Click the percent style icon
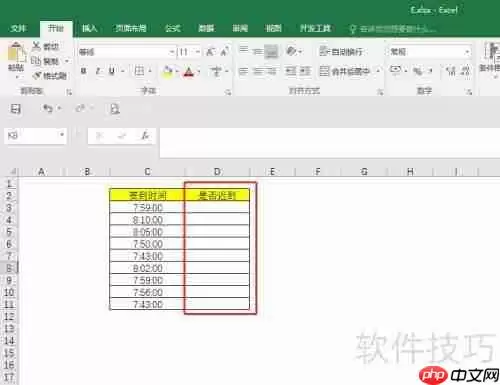 click(x=417, y=71)
